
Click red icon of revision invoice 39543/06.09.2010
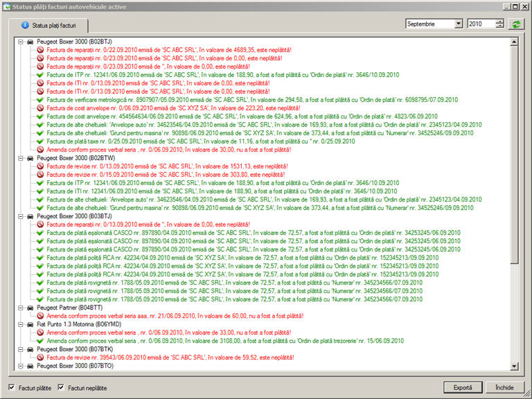coord(41,357)
